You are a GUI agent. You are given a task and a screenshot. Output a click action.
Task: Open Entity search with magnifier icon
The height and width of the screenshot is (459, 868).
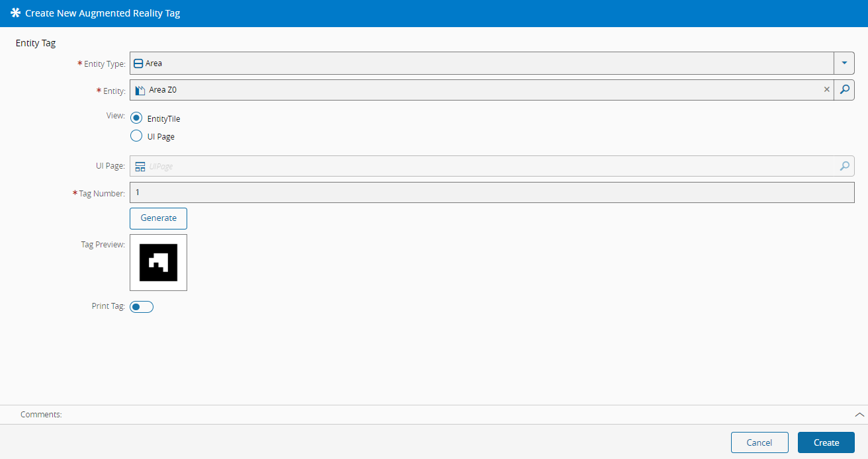coord(844,90)
